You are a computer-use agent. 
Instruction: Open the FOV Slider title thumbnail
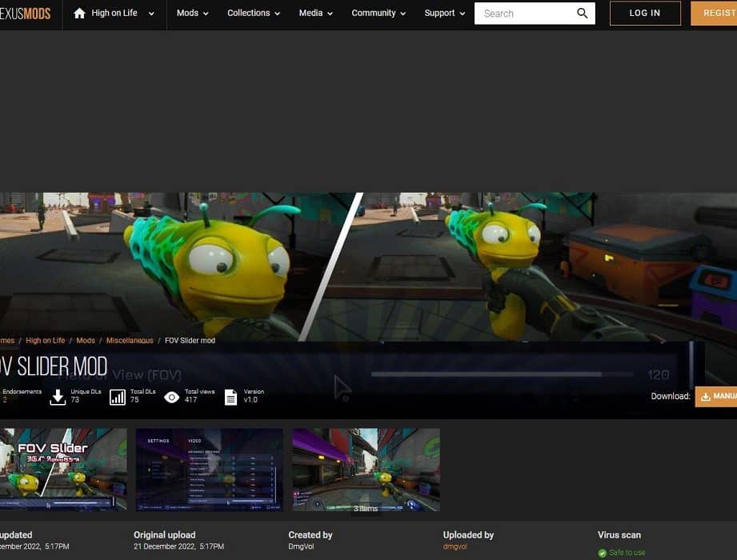(x=63, y=470)
